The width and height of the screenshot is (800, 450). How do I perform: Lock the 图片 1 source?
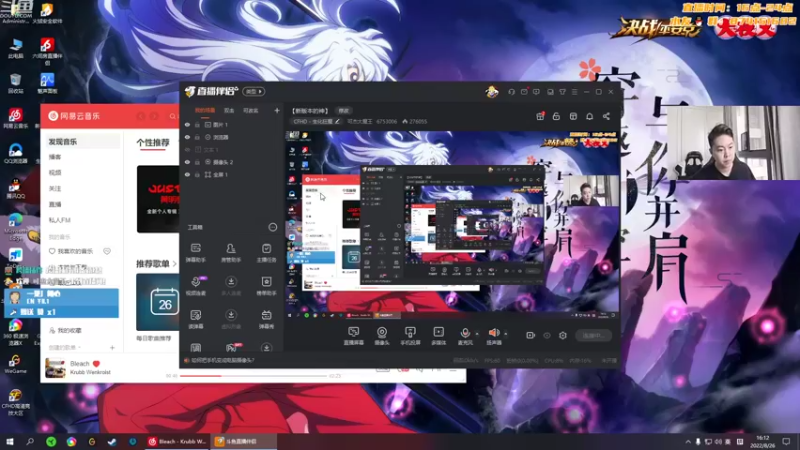[x=197, y=124]
